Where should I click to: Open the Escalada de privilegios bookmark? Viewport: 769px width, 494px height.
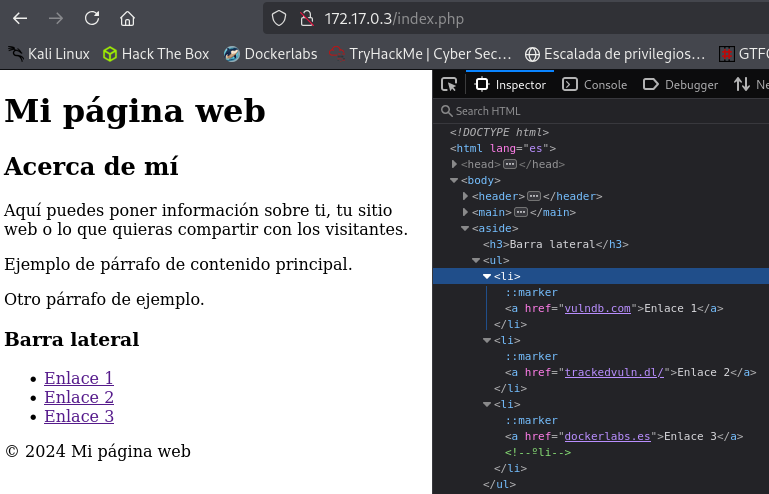click(615, 53)
